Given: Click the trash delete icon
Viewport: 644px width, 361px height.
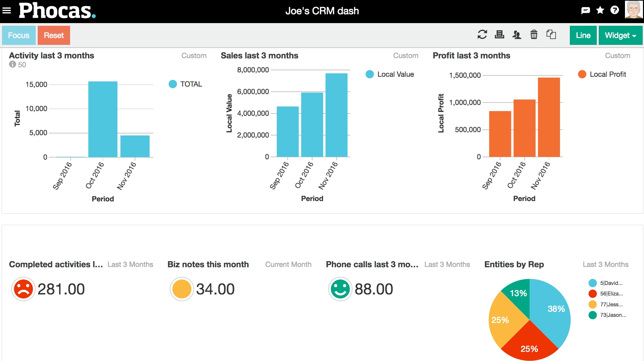Looking at the screenshot, I should pyautogui.click(x=534, y=35).
